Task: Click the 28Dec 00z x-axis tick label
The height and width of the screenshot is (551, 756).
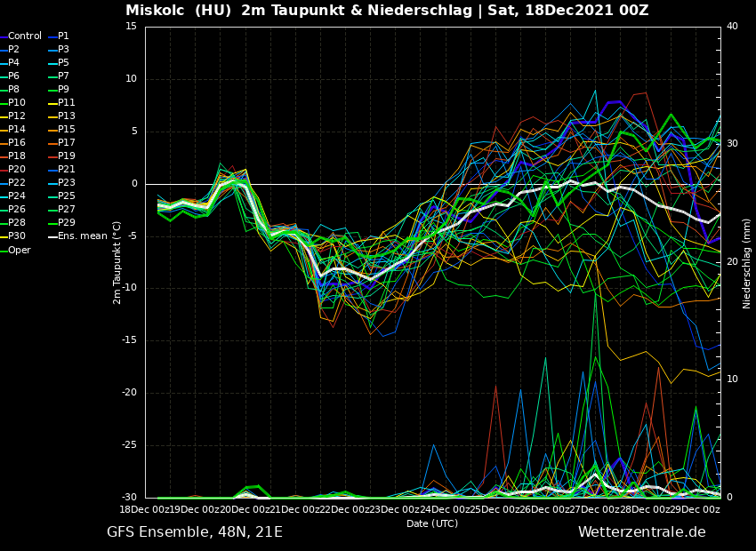Action: coord(645,509)
